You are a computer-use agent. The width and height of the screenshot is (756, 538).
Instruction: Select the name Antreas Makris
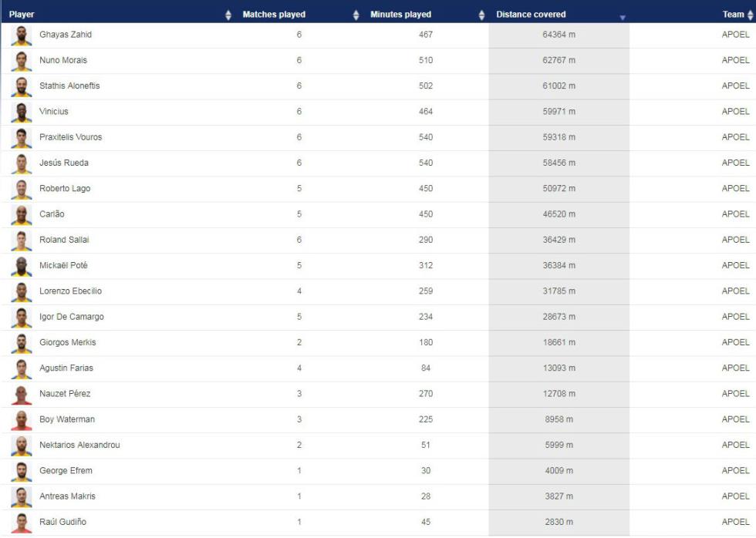tap(68, 496)
